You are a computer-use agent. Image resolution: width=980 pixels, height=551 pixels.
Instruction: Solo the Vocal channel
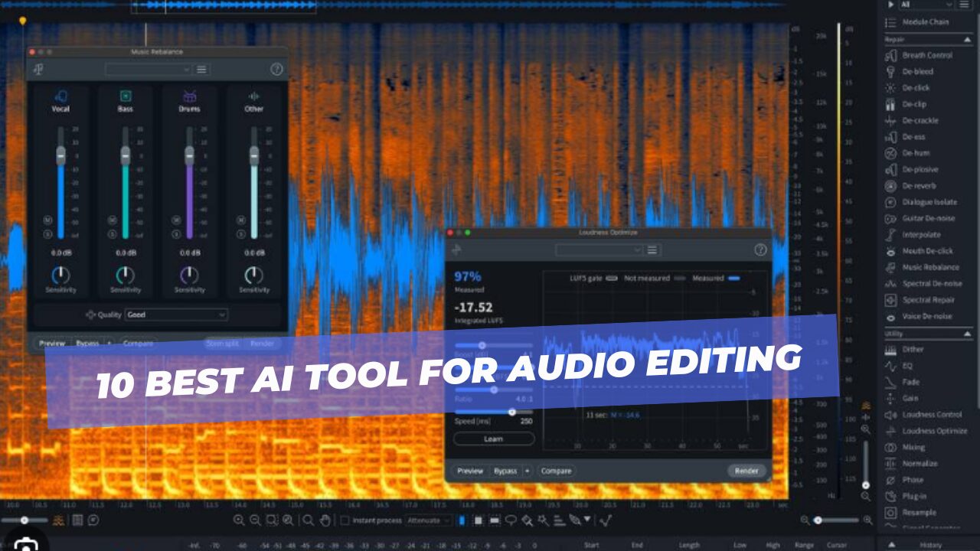click(x=47, y=233)
